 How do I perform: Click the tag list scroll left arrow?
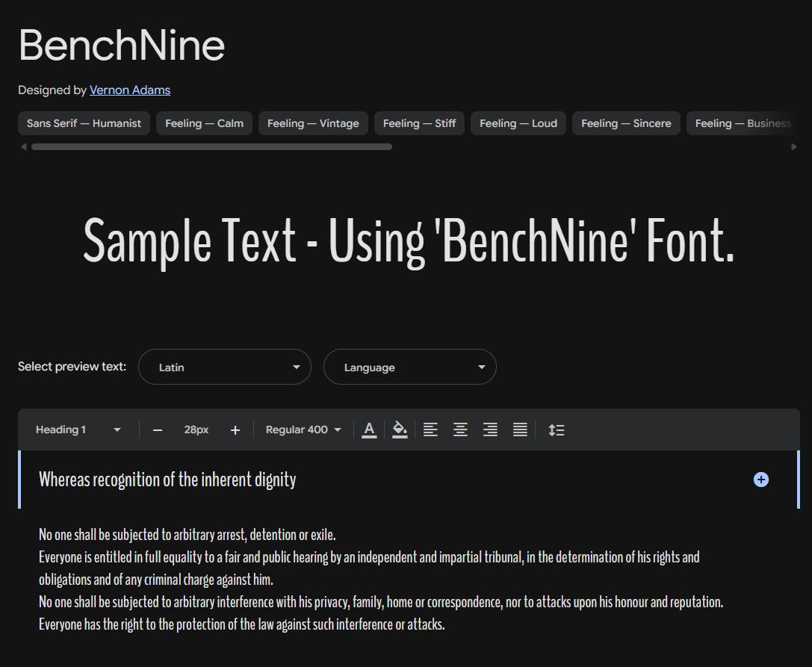[x=23, y=146]
